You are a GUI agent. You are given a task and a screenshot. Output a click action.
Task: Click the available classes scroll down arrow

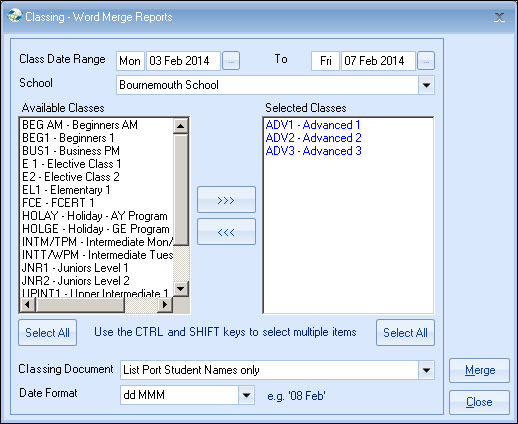tap(181, 288)
